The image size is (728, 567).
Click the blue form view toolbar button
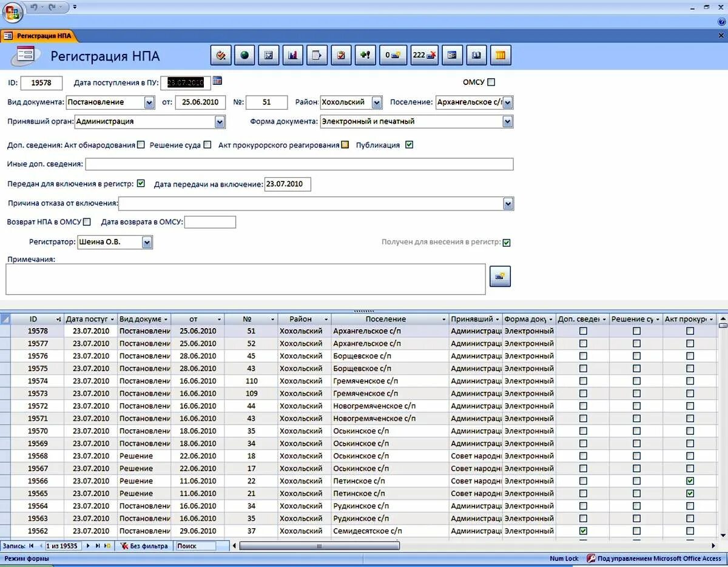(x=452, y=55)
